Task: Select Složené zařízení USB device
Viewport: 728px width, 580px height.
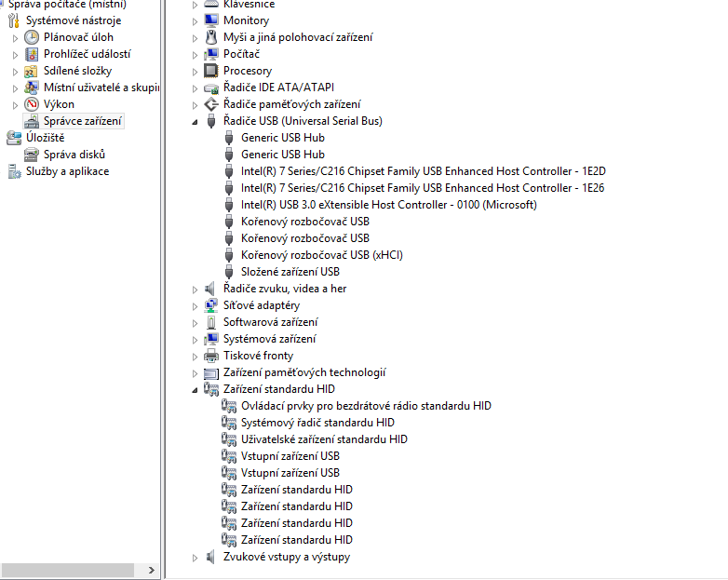Action: coord(290,272)
